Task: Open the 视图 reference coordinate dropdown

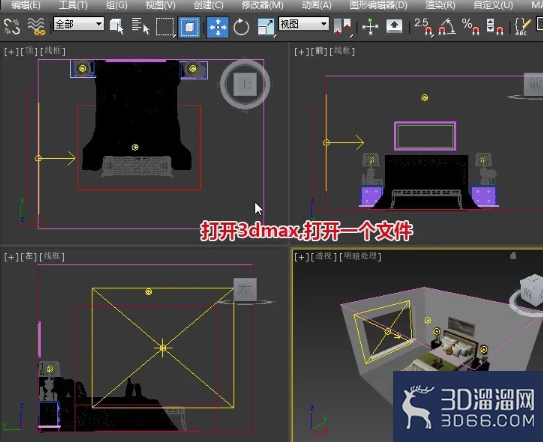Action: 303,24
